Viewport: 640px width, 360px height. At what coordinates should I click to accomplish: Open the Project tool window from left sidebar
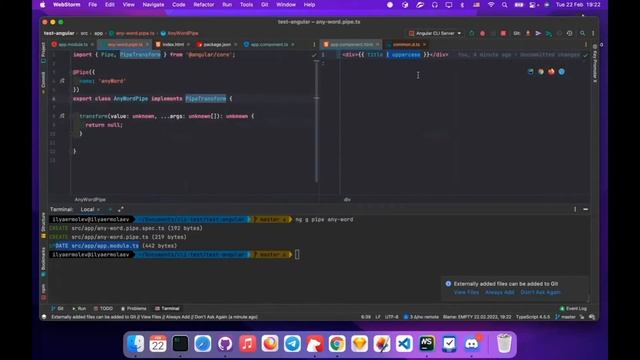[x=43, y=52]
